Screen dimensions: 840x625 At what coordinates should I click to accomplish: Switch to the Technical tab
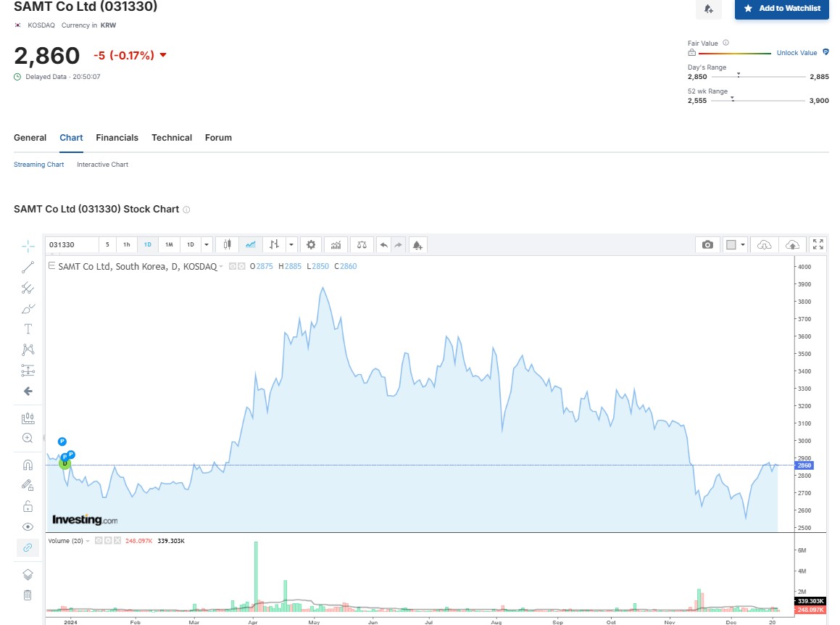172,138
